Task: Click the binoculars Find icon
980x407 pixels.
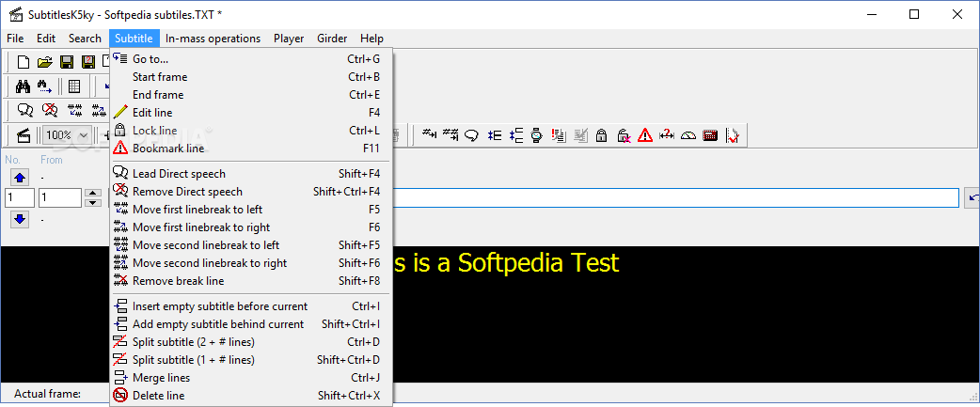Action: pos(24,86)
